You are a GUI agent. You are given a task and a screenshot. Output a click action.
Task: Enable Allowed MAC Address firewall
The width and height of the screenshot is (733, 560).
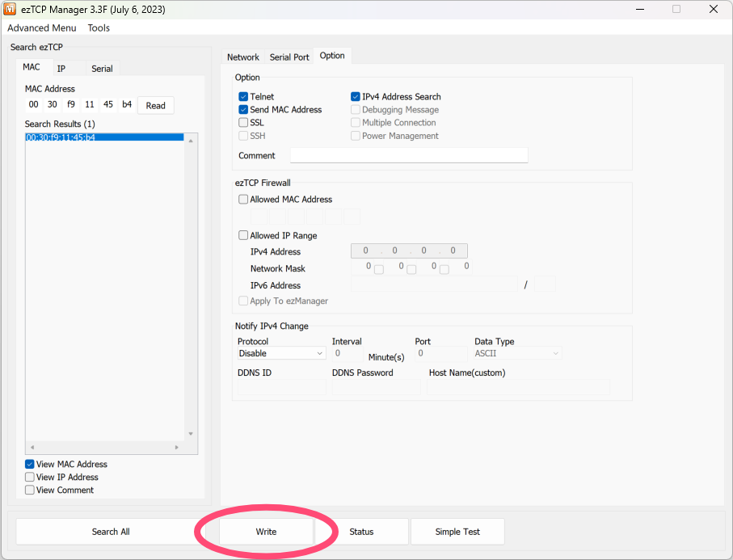pyautogui.click(x=244, y=200)
